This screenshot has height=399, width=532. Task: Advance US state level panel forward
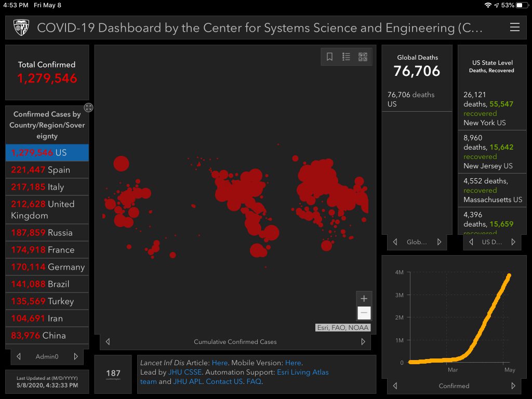[513, 242]
